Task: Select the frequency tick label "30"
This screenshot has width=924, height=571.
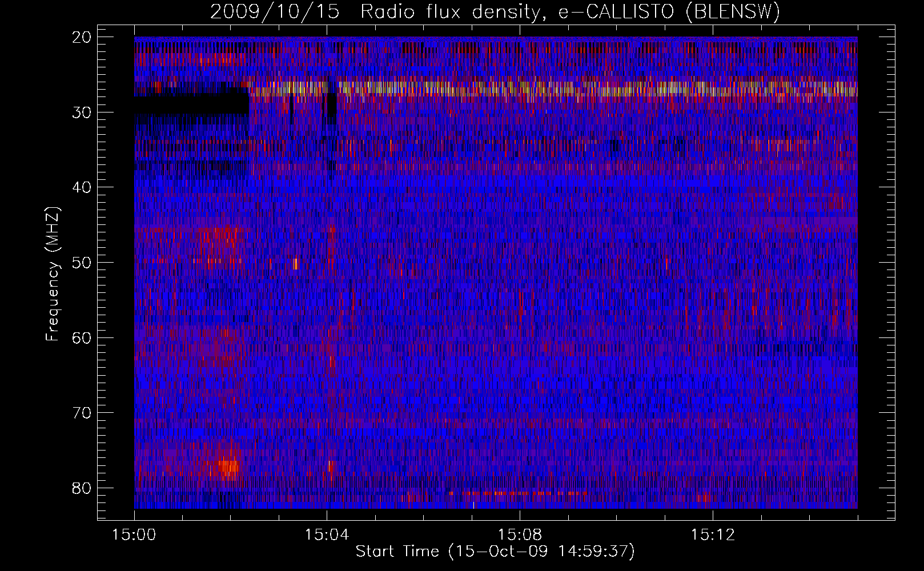Action: [82, 112]
